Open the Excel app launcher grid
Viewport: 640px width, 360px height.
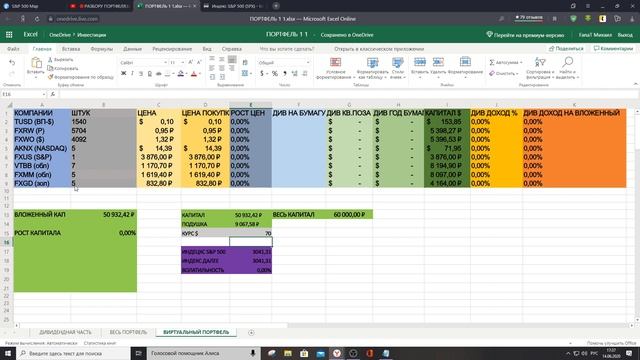point(9,35)
